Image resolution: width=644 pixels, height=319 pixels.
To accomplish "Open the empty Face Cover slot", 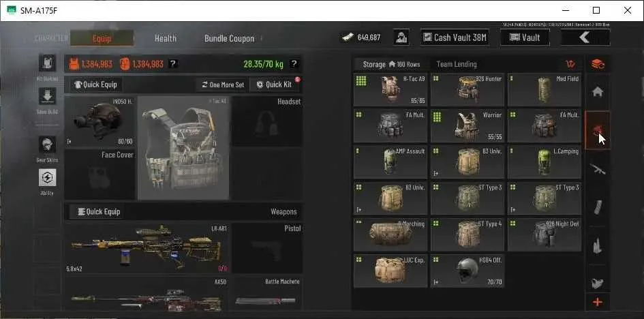I will [x=99, y=174].
